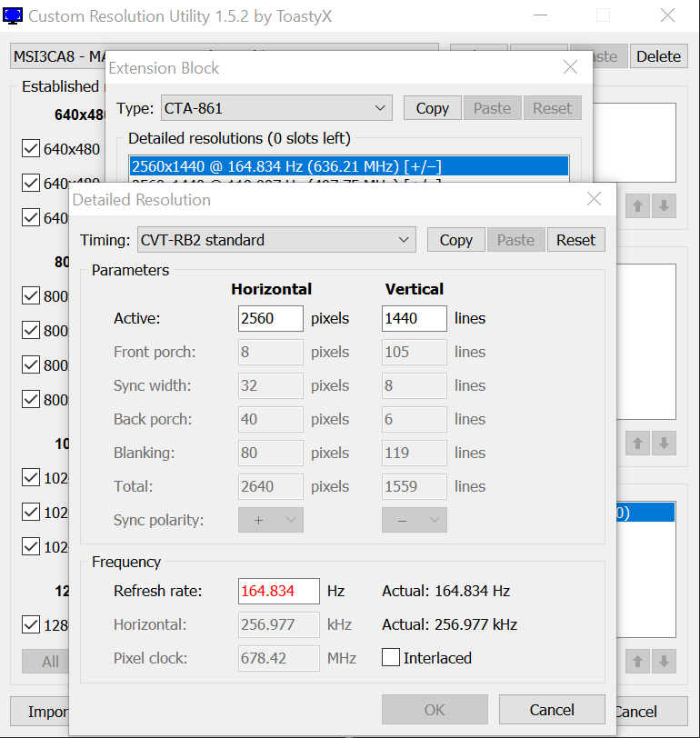Click the topmost move-up arrow on right edge
Image resolution: width=700 pixels, height=738 pixels.
click(x=638, y=206)
